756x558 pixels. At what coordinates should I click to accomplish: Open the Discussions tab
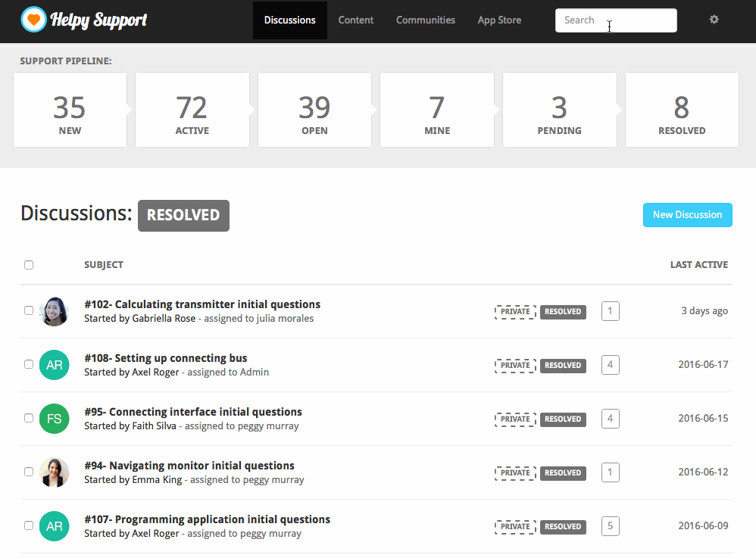(290, 20)
